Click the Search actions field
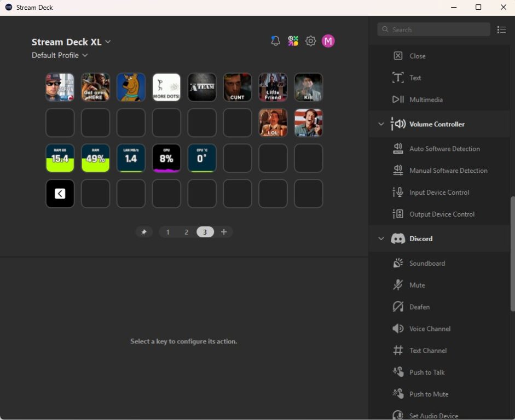This screenshot has width=515, height=420. [x=433, y=30]
